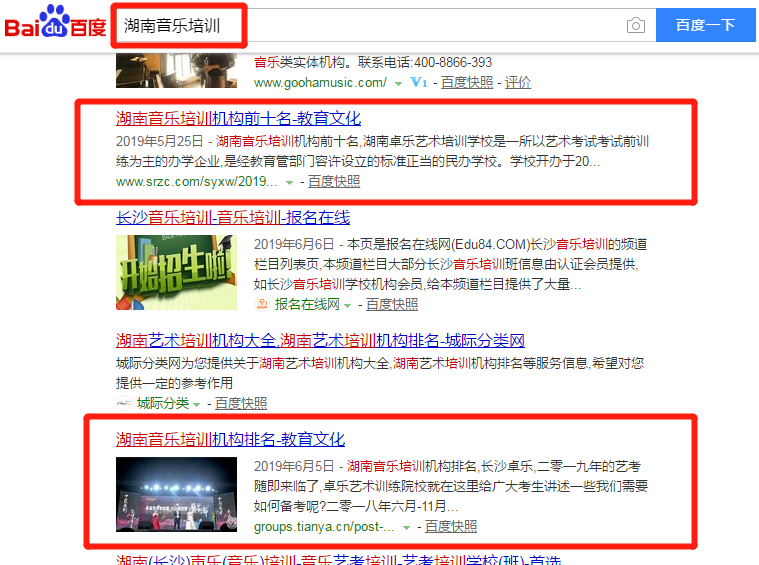
Task: Open 湖南音乐培训机构排名-教育文化 result
Action: tap(230, 440)
